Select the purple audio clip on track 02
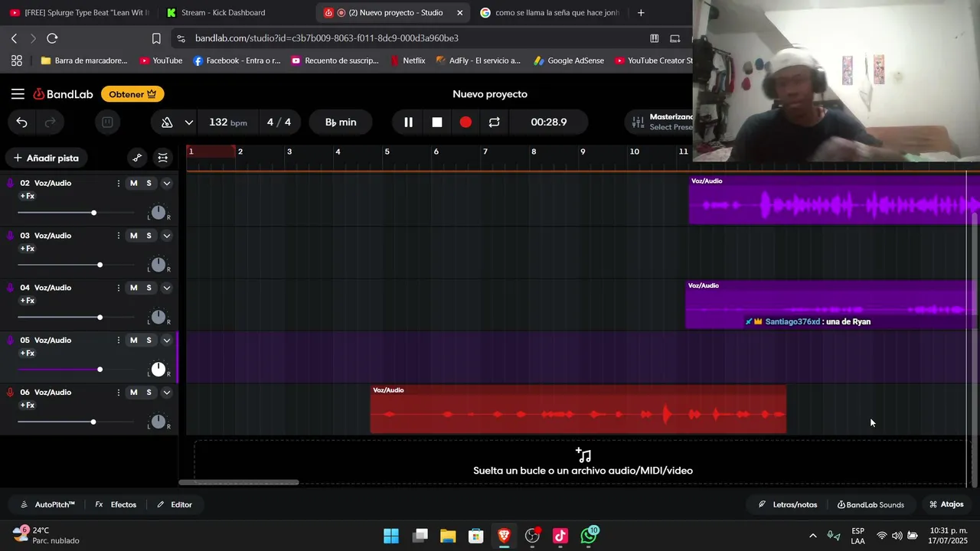This screenshot has width=980, height=551. pyautogui.click(x=834, y=201)
